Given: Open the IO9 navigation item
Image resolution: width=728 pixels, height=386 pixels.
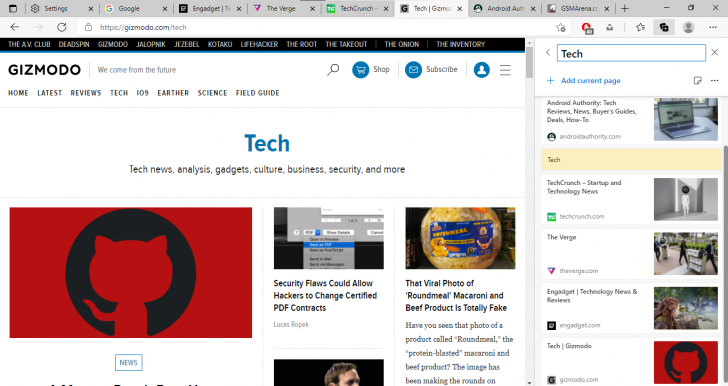Looking at the screenshot, I should 143,93.
